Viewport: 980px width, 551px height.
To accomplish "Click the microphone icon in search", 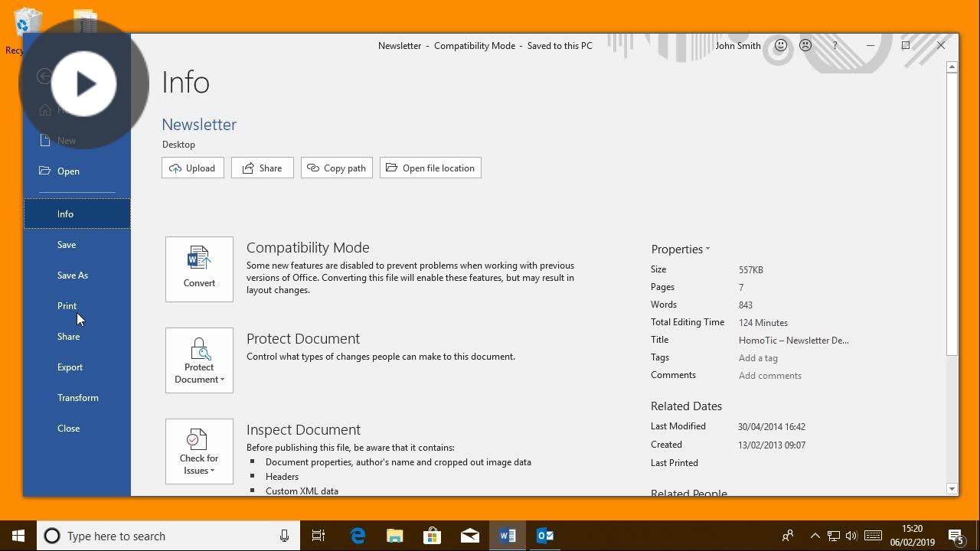I will tap(284, 536).
